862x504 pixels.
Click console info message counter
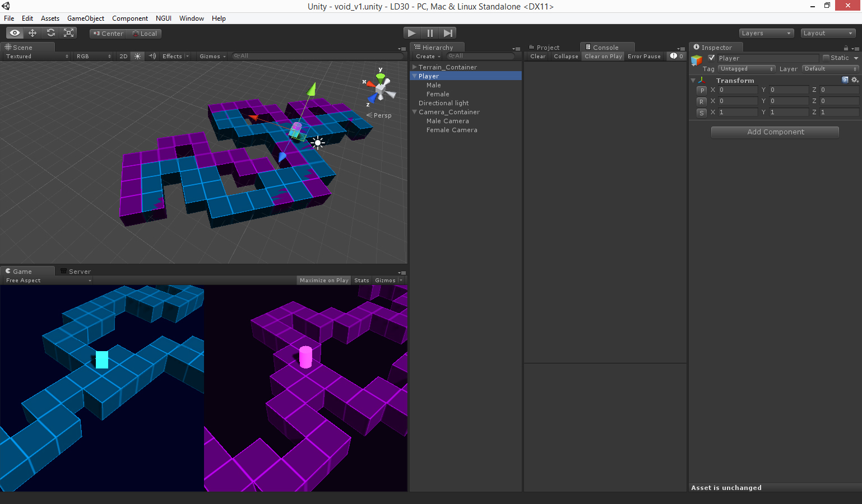676,56
